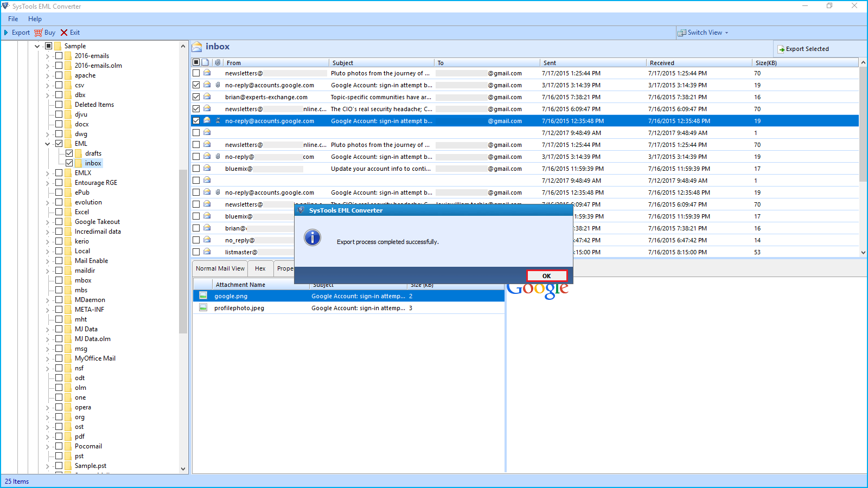Viewport: 868px width, 488px height.
Task: Sort emails by Received column header
Action: pyautogui.click(x=699, y=63)
